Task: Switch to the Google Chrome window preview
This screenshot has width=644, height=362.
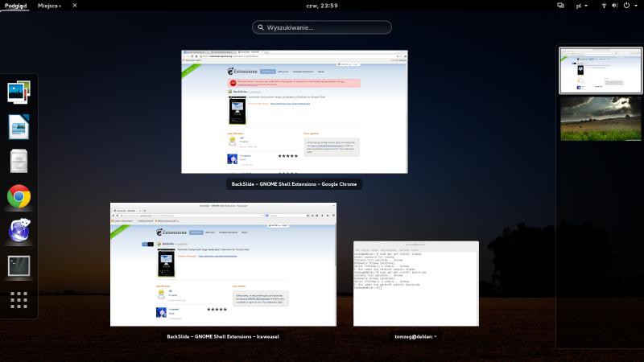Action: pos(295,112)
